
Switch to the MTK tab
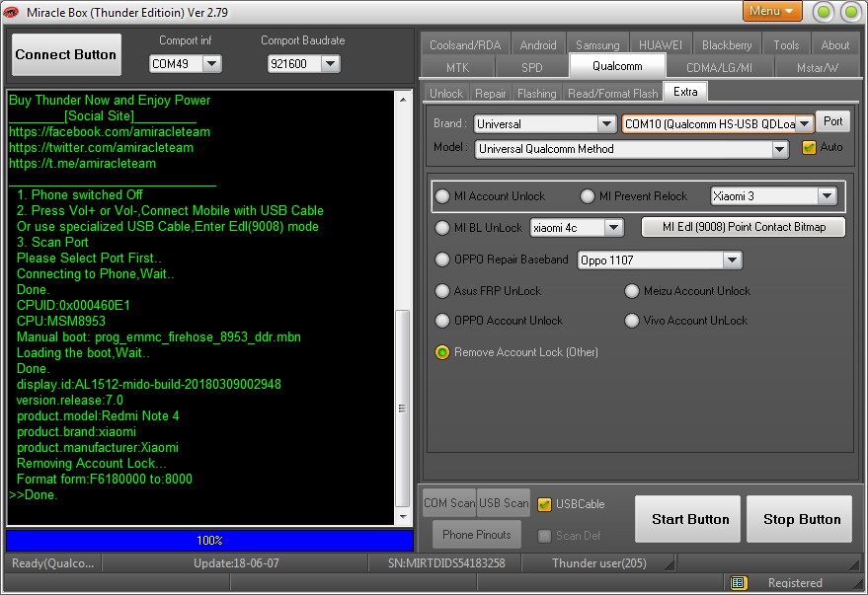tap(458, 67)
